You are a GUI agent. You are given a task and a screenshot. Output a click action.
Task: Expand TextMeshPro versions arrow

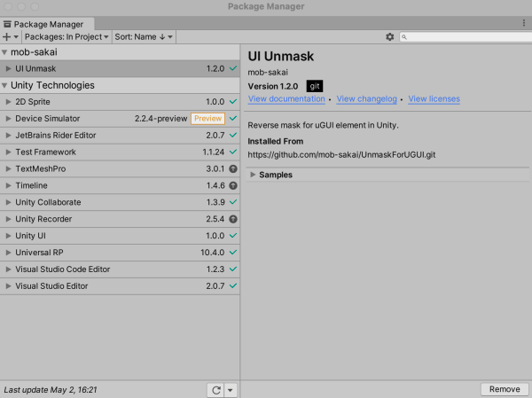(9, 168)
